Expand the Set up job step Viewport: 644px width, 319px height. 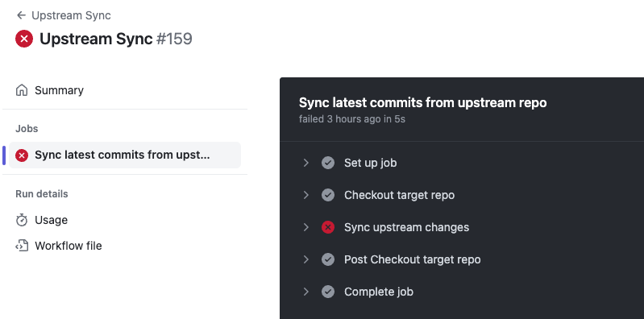pos(306,163)
